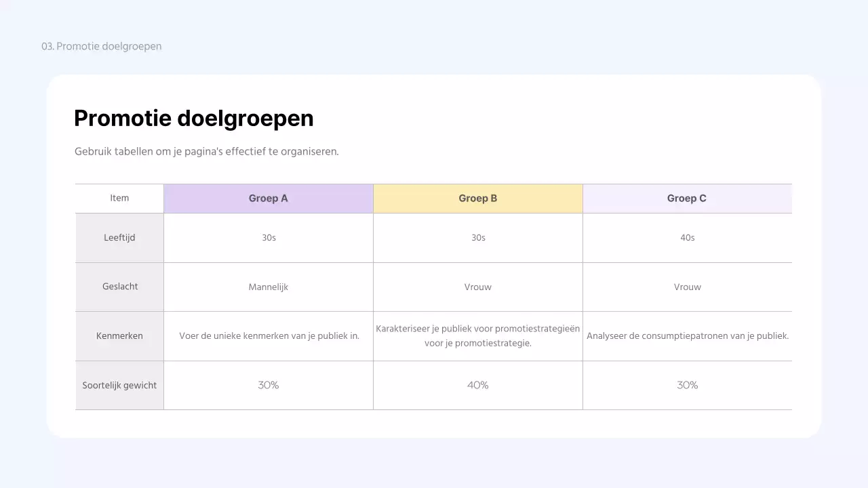Click the "Kenmerken" row label
Viewport: 868px width, 488px height.
pos(119,336)
